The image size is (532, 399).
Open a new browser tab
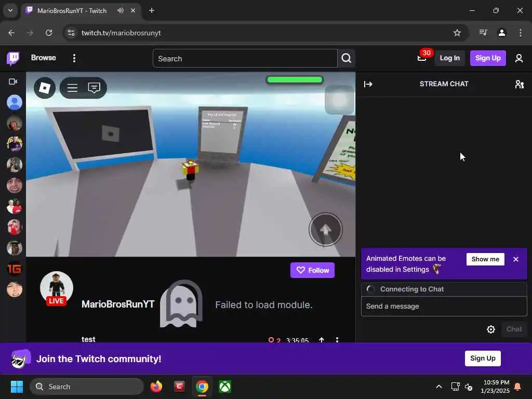click(x=152, y=10)
